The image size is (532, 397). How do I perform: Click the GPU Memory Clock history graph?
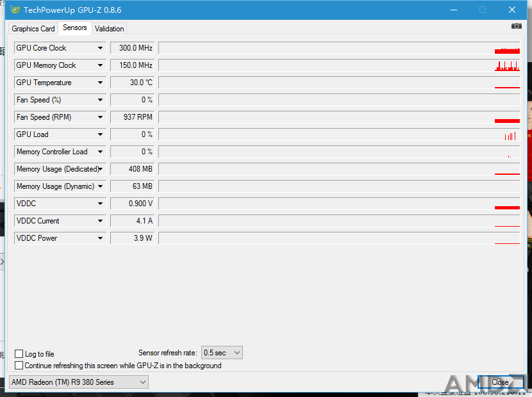click(x=339, y=65)
